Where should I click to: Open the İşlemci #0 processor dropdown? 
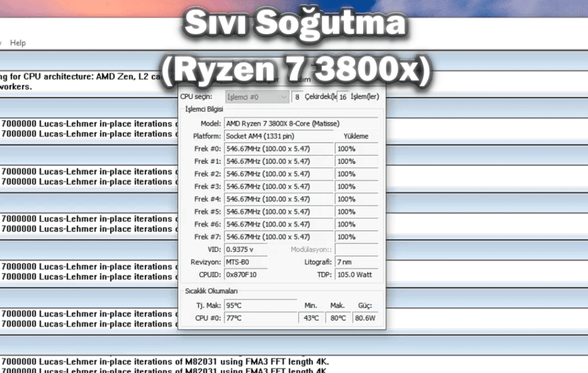(x=256, y=97)
